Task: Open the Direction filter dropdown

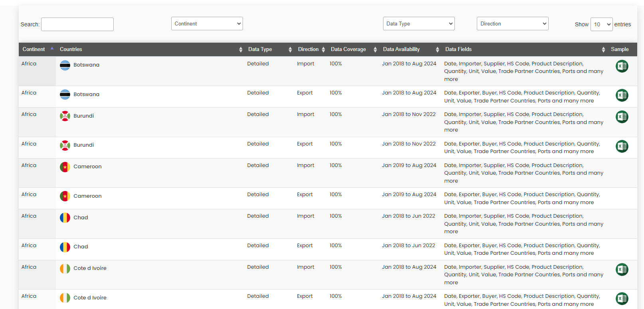Action: tap(513, 24)
